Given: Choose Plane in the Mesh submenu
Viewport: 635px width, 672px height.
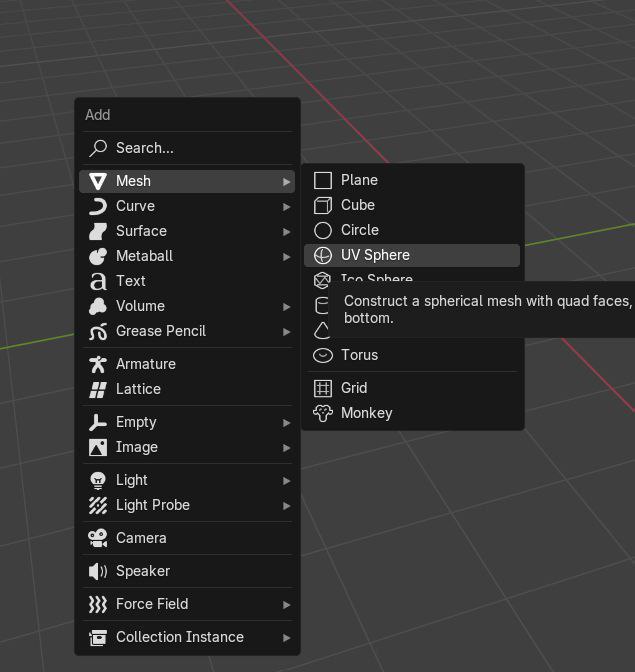Looking at the screenshot, I should (x=358, y=180).
